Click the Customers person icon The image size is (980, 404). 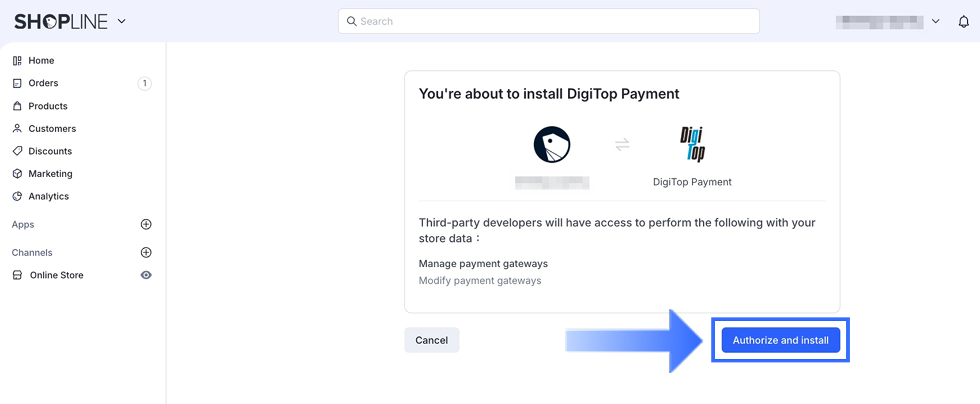[17, 129]
